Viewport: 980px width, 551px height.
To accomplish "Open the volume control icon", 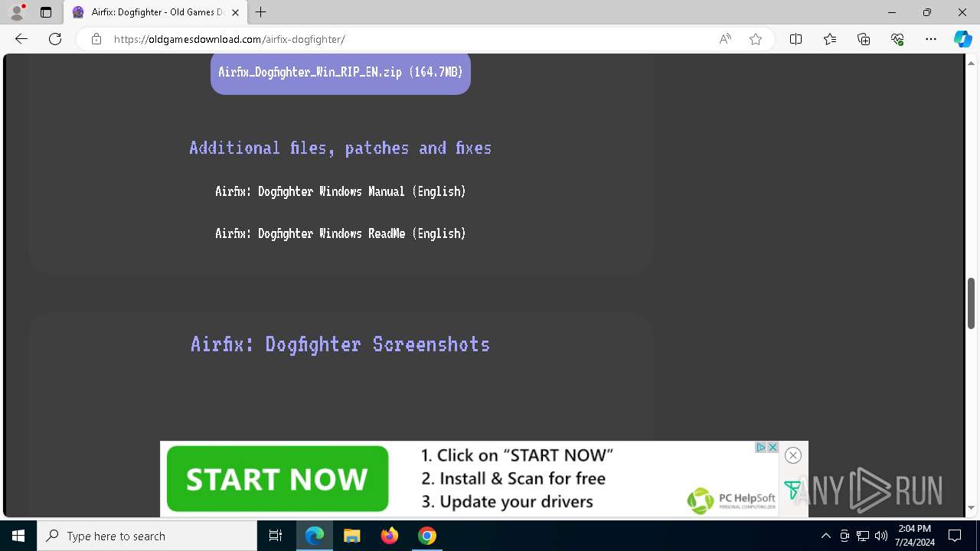I will (x=880, y=536).
